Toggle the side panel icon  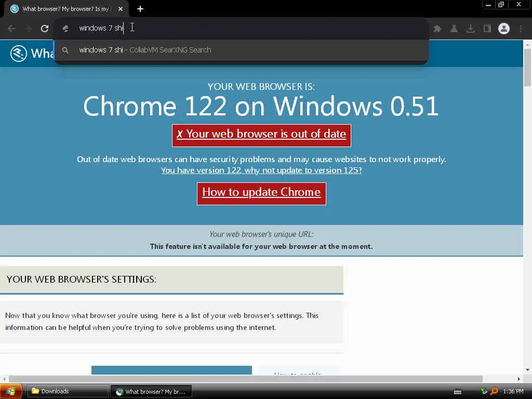(487, 29)
